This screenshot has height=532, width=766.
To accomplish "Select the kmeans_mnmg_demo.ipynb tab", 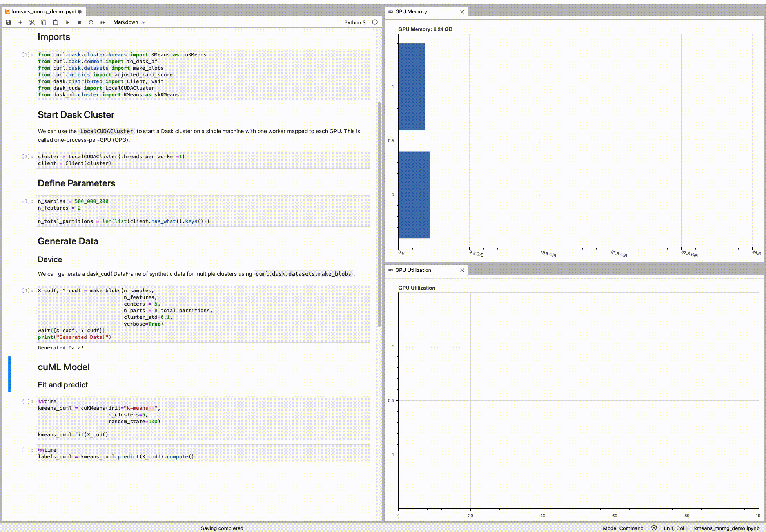I will [42, 11].
